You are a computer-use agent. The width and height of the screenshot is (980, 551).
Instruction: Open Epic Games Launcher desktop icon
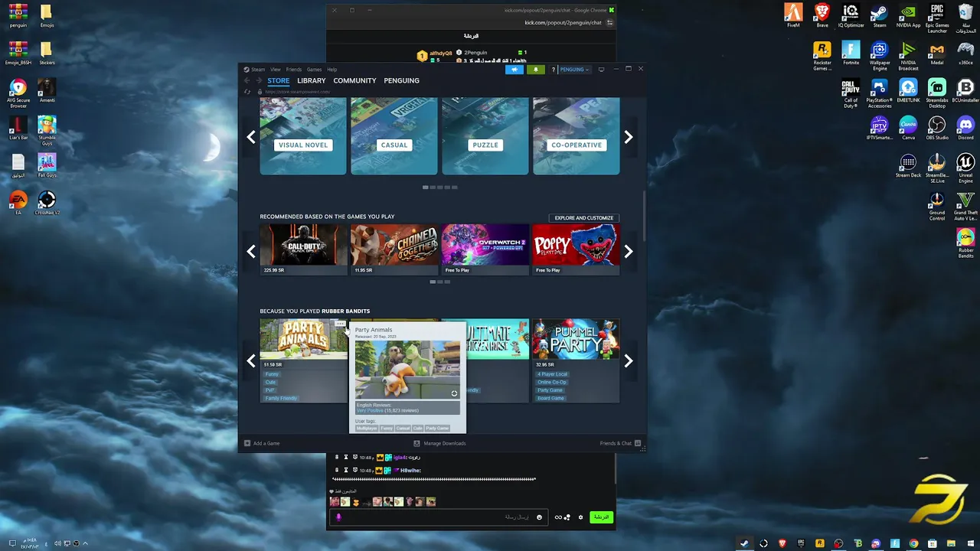coord(937,18)
